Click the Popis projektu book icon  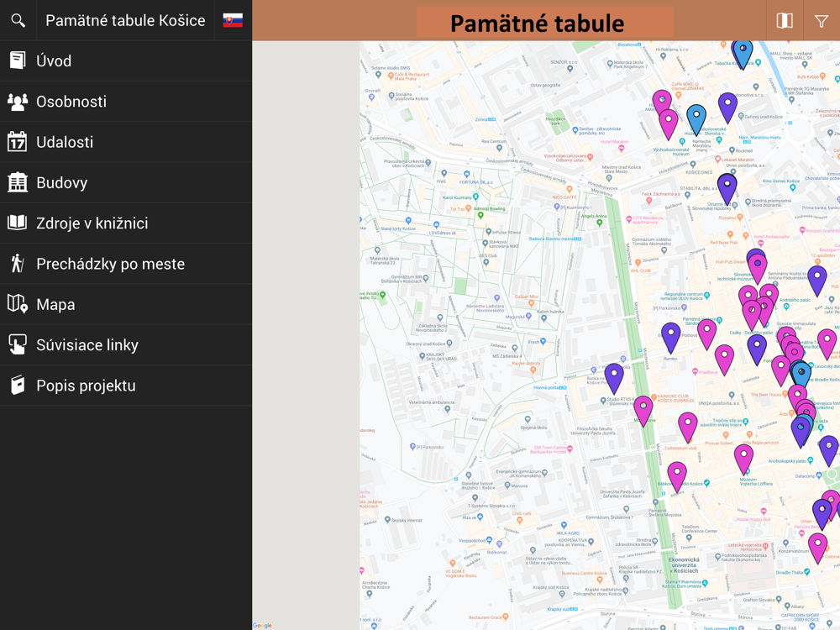[18, 386]
